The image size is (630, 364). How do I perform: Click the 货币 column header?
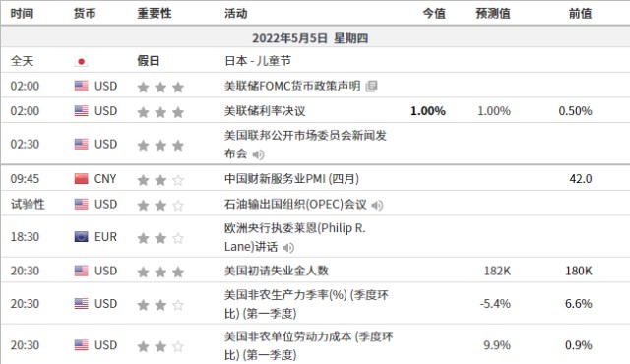pos(85,13)
